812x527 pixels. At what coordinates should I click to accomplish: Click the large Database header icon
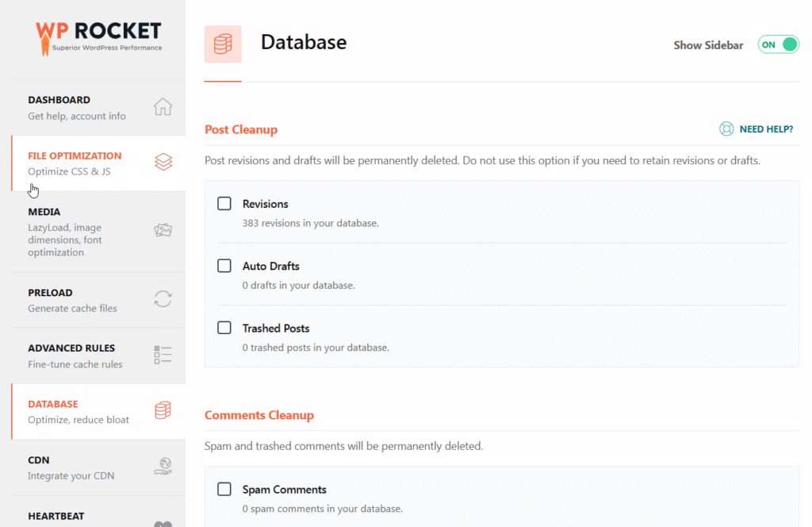pos(223,44)
